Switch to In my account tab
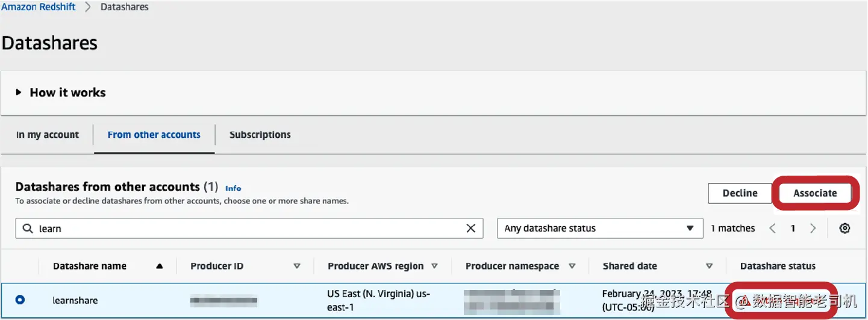Screen dimensions: 868x320 coord(48,135)
